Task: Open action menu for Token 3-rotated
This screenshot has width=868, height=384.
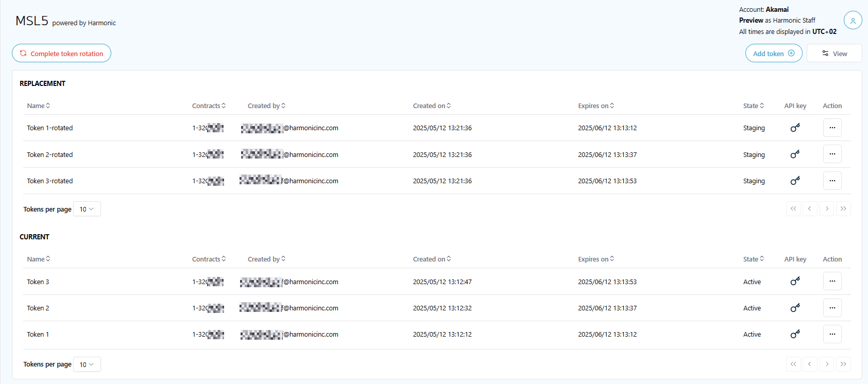Action: pyautogui.click(x=832, y=181)
